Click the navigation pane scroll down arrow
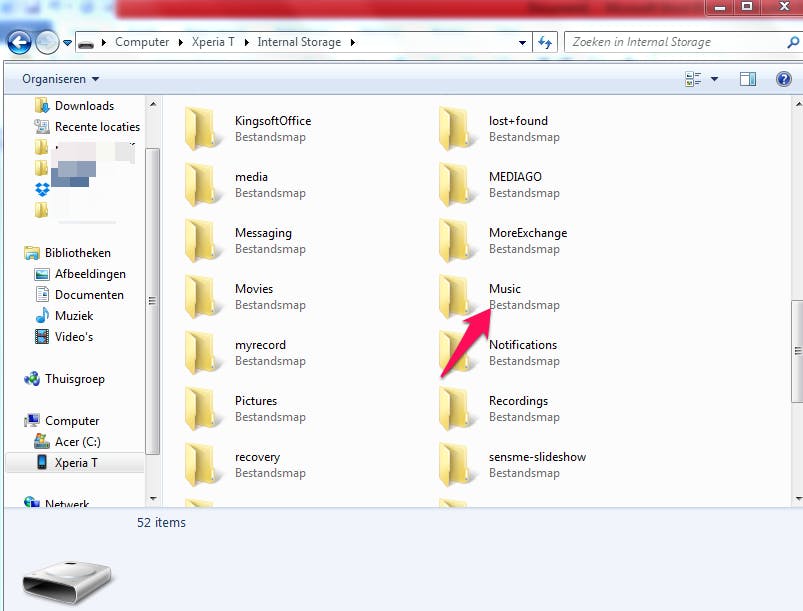Viewport: 803px width, 611px height. tap(153, 498)
